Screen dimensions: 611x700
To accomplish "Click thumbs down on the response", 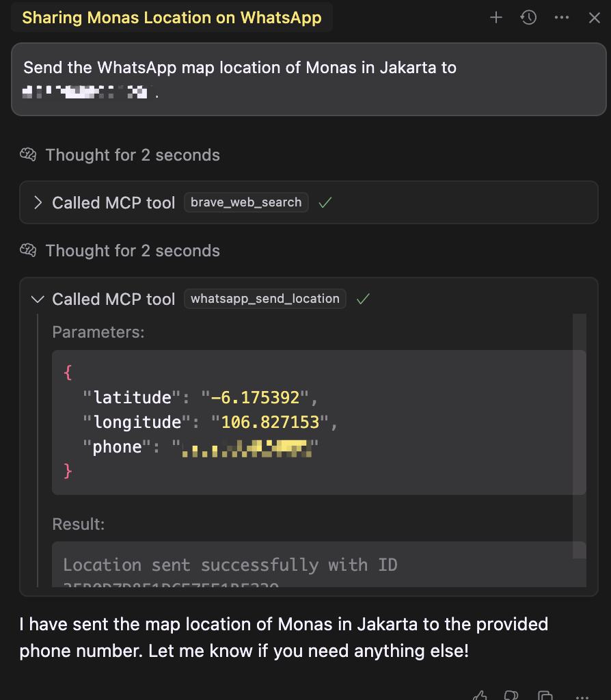I will tap(511, 695).
